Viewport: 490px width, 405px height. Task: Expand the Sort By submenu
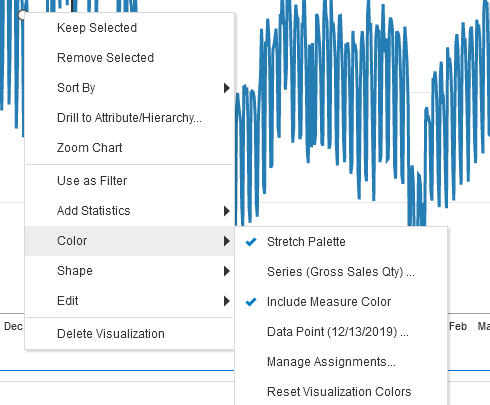coord(130,88)
